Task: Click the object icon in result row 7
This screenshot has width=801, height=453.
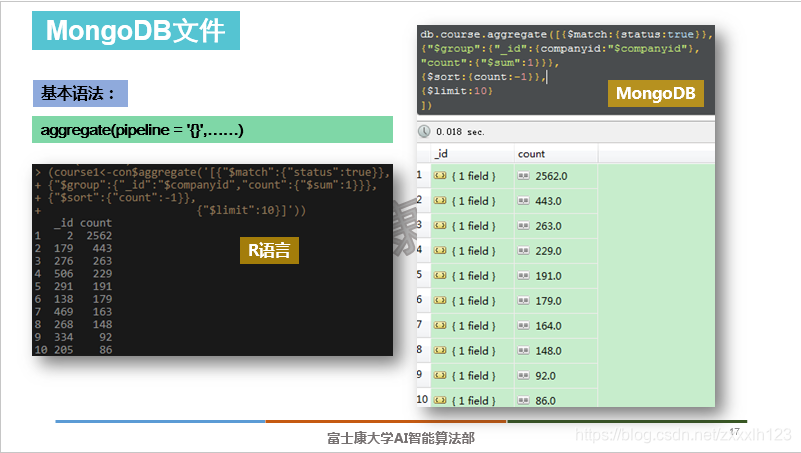Action: 440,326
